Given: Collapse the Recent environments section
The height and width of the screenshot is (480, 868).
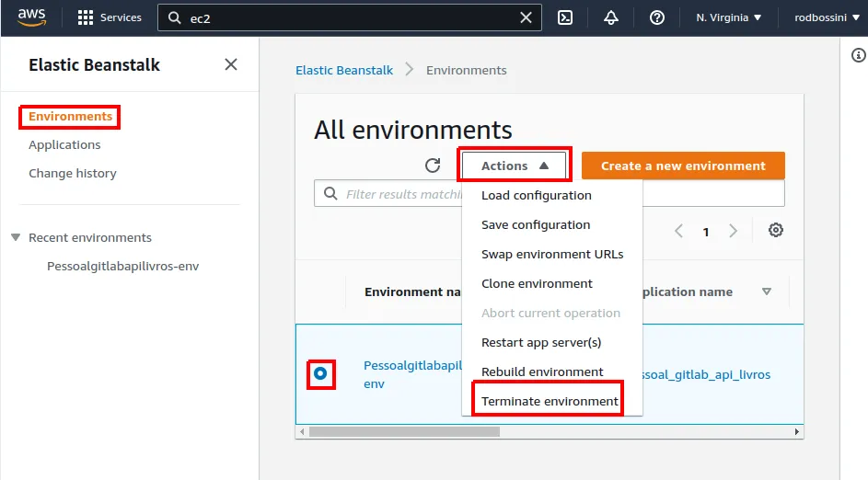Looking at the screenshot, I should [x=16, y=237].
